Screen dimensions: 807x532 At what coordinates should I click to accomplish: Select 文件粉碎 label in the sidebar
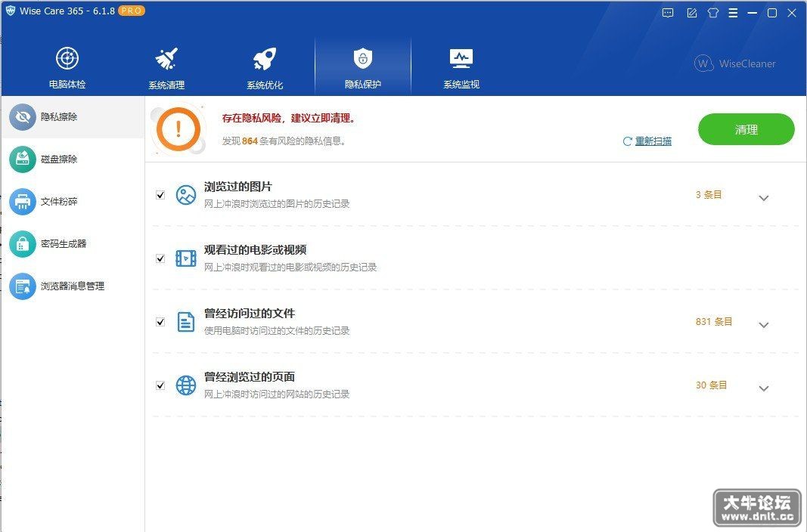59,202
